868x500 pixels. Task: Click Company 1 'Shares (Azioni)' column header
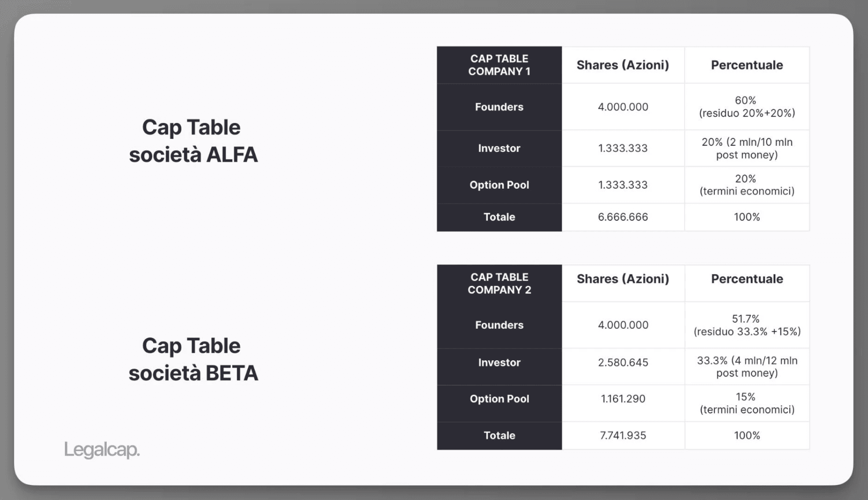[623, 65]
